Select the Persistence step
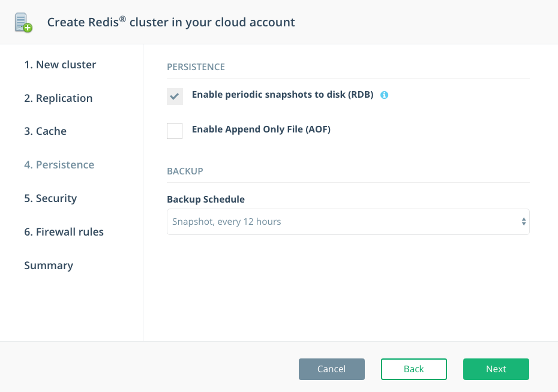Viewport: 558px width, 392px height. tap(59, 165)
